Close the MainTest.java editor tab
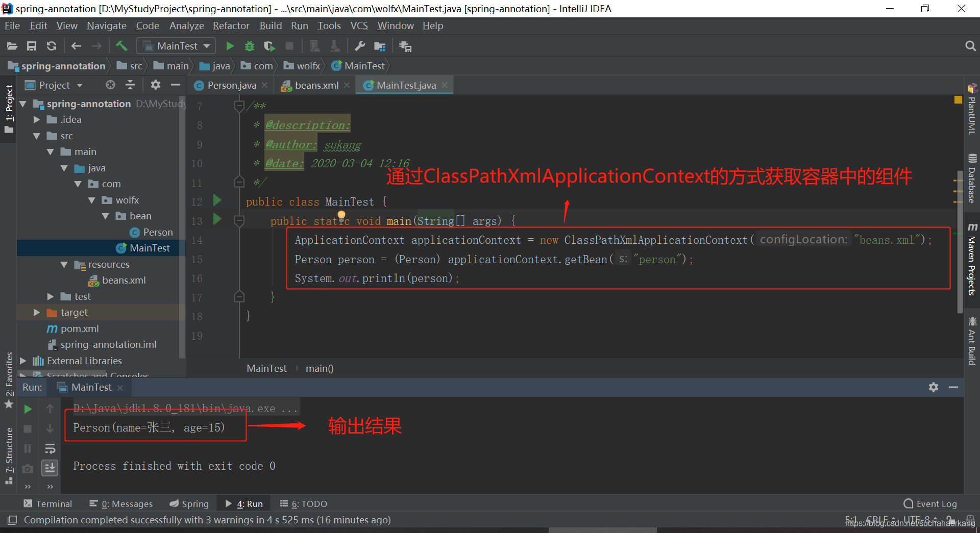 [x=445, y=85]
